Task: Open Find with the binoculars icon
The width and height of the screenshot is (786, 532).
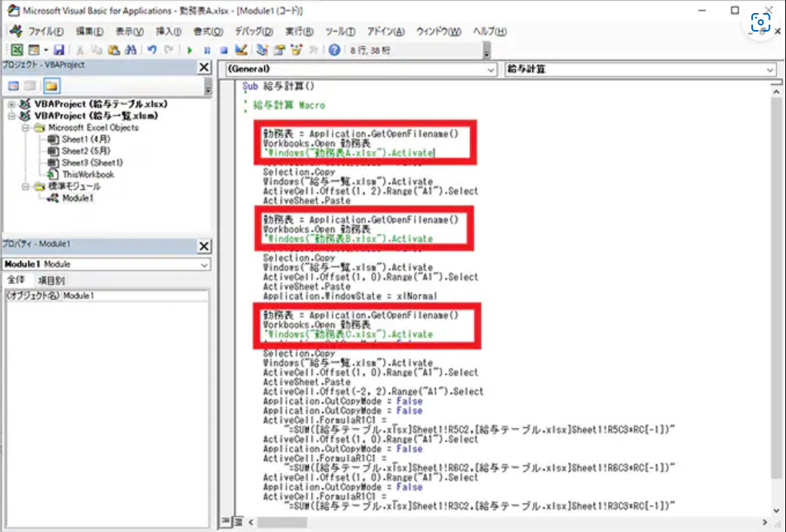Action: (131, 49)
